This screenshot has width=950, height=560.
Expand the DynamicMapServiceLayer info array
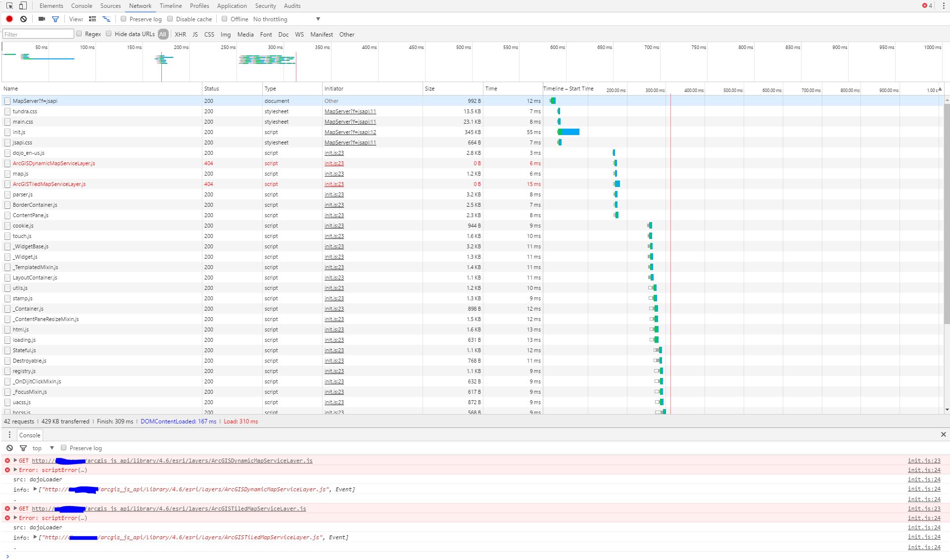click(x=35, y=489)
